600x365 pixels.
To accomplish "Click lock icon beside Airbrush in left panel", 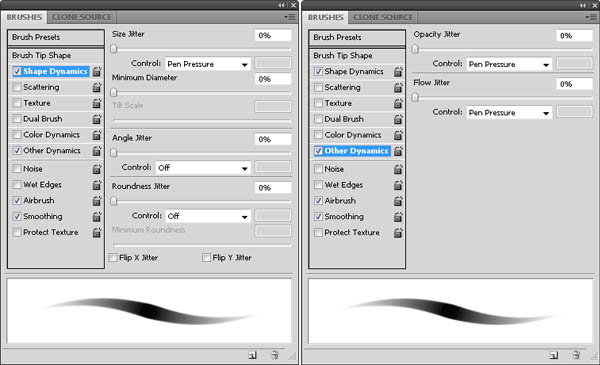I will point(97,200).
